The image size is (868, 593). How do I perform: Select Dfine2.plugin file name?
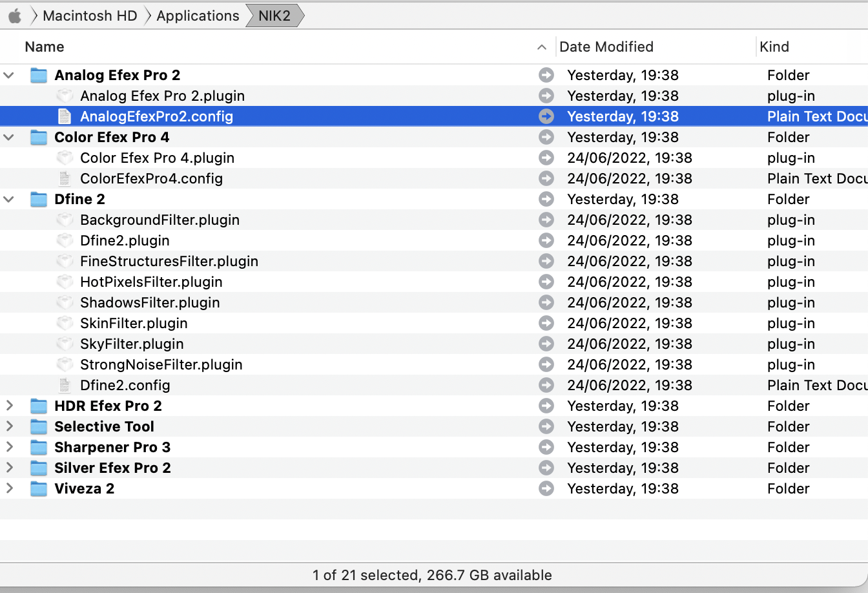point(125,240)
